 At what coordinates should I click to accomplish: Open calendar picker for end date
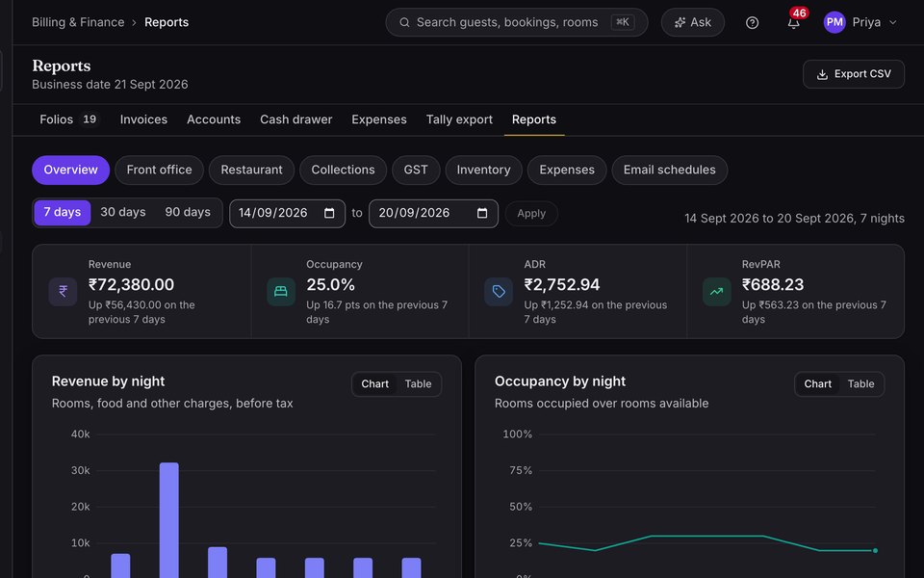pos(482,213)
